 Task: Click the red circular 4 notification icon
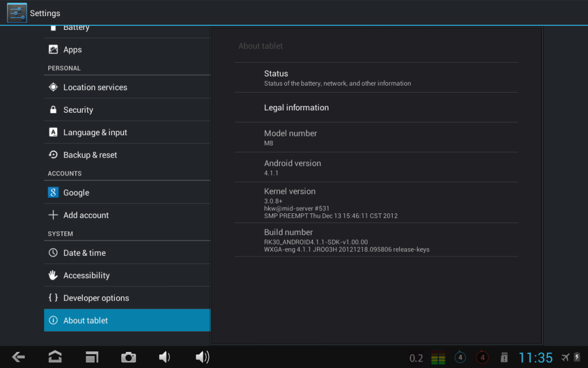(482, 357)
